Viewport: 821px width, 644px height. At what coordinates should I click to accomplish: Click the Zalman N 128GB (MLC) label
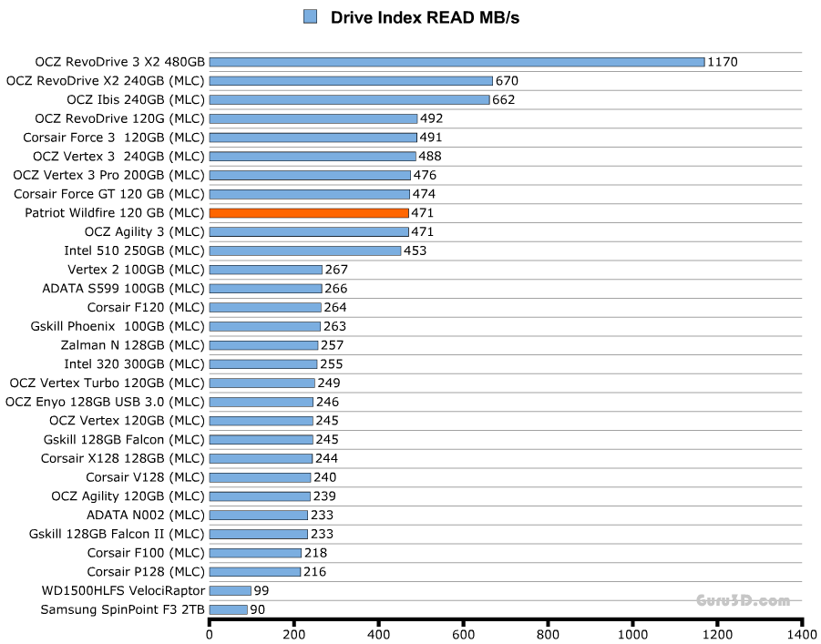[x=132, y=345]
